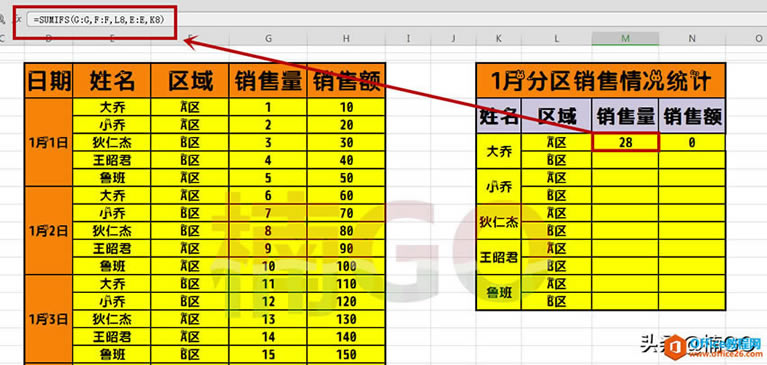Select 狄仁杰 in the summary table
The image size is (767, 365).
pos(498,222)
